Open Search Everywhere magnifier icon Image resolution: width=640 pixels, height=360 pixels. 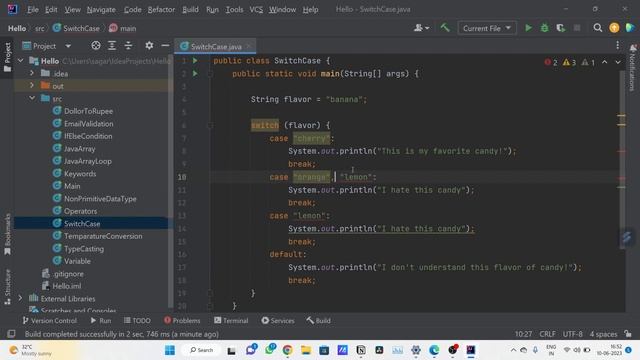point(598,28)
